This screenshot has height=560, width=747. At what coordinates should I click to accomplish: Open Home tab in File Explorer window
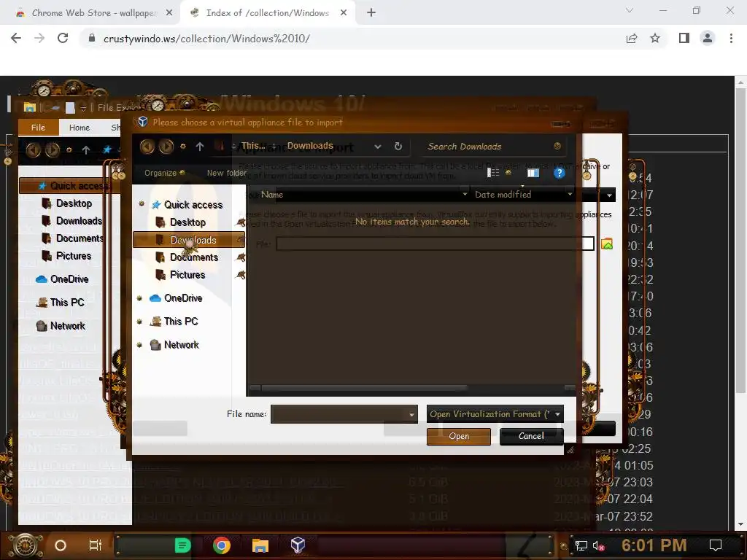(79, 128)
